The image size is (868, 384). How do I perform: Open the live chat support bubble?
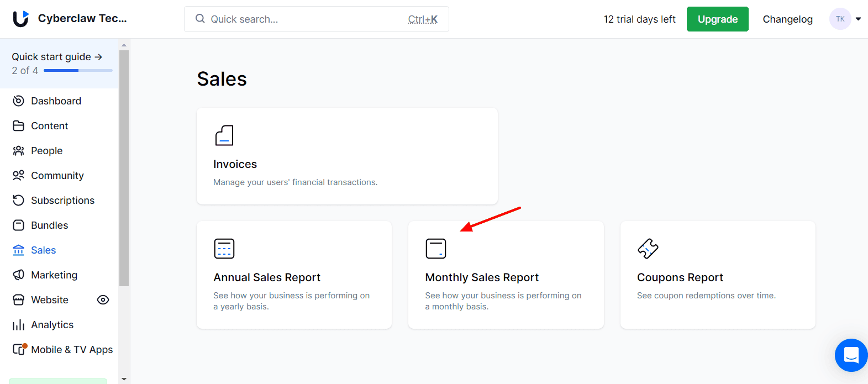click(x=851, y=355)
